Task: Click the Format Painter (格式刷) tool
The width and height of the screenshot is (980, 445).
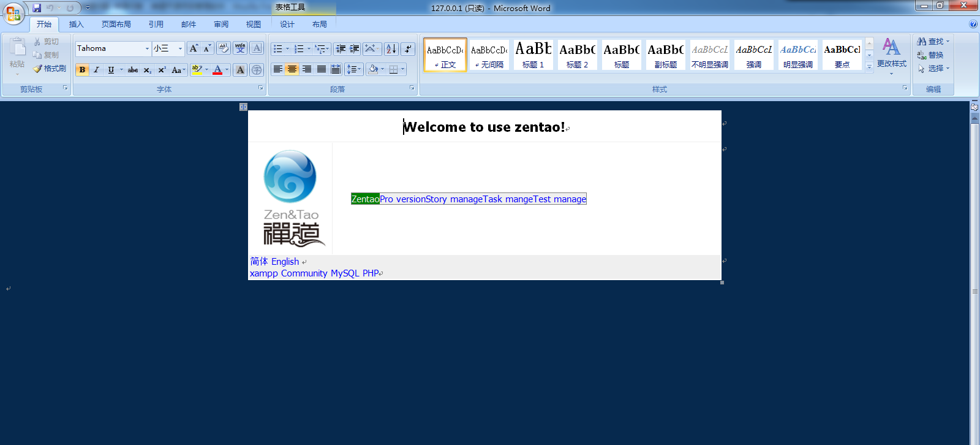Action: coord(50,69)
